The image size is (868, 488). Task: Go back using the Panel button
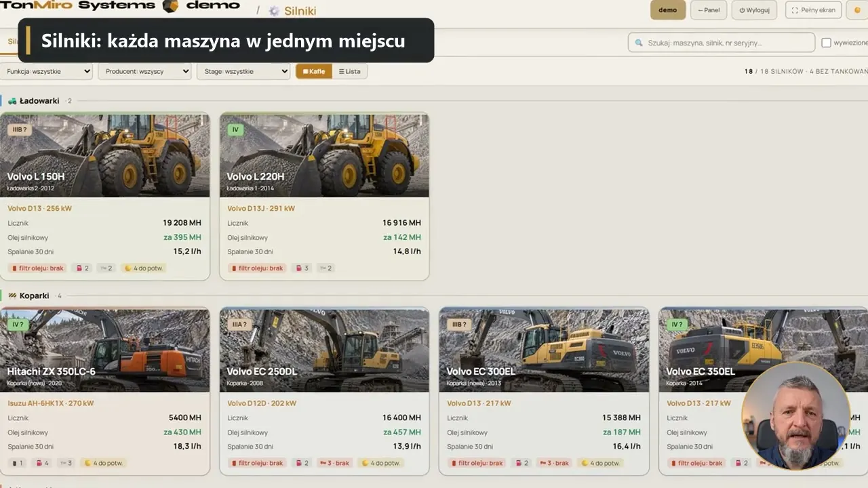click(709, 10)
